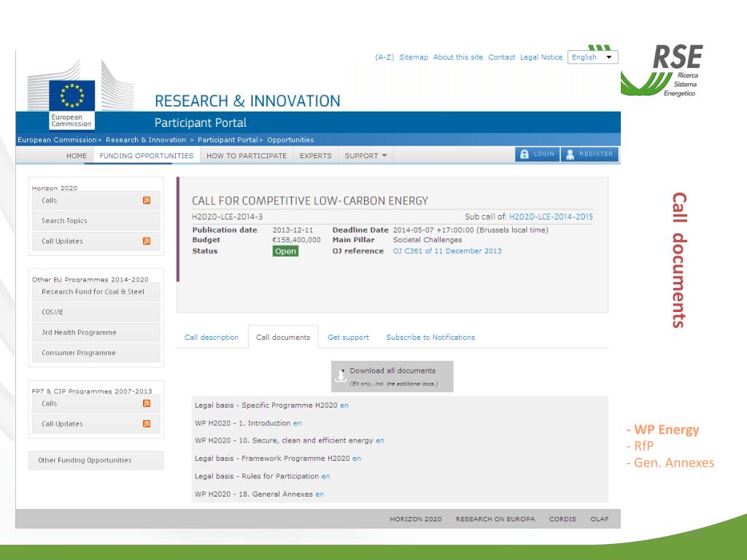Click the Horizon 2020 footer link
The image size is (747, 560).
(415, 519)
